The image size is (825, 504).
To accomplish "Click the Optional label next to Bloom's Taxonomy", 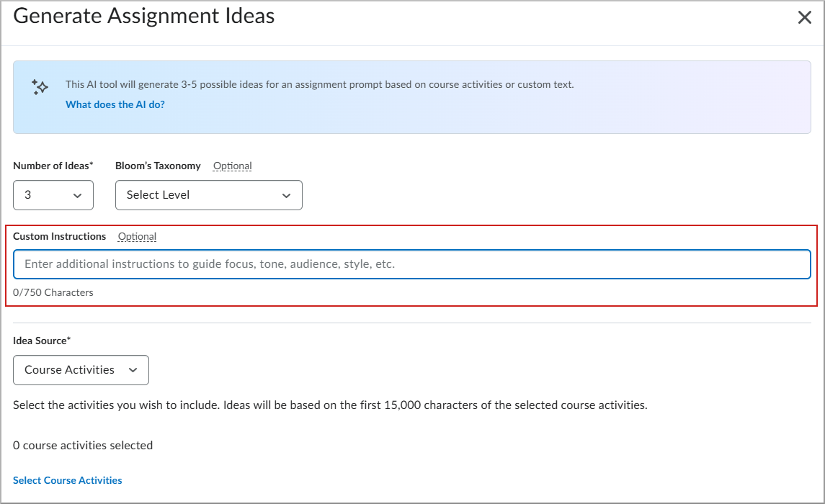I will point(232,166).
